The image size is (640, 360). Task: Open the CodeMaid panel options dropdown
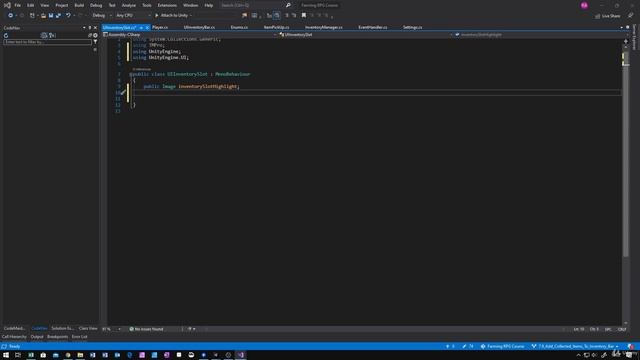[x=84, y=28]
